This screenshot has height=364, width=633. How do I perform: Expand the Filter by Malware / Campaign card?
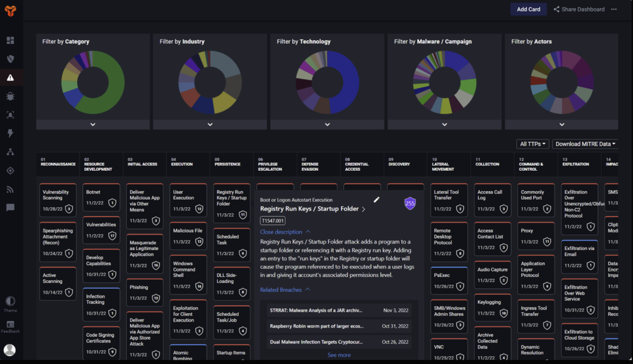pyautogui.click(x=444, y=125)
